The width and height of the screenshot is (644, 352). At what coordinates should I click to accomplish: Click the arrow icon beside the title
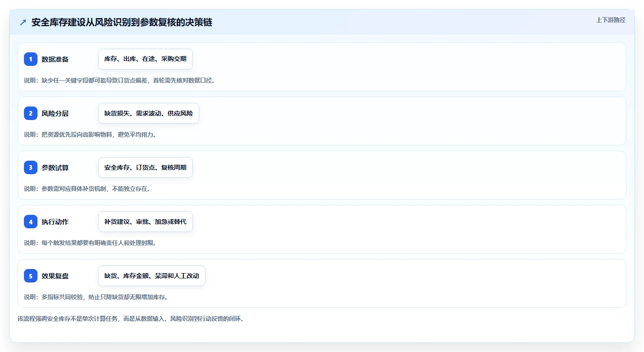(x=23, y=23)
